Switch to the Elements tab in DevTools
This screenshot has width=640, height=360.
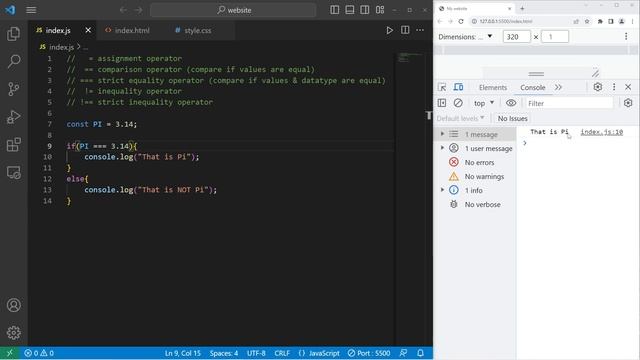pos(493,87)
